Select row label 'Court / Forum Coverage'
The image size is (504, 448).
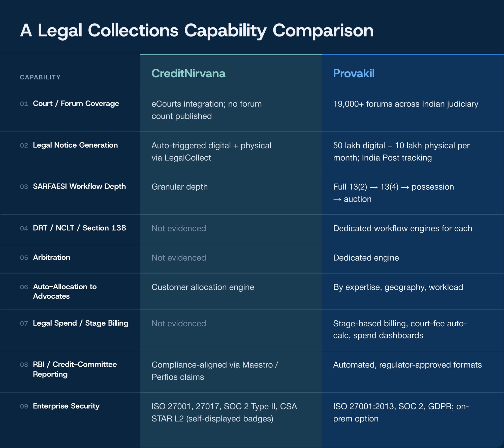pyautogui.click(x=76, y=104)
